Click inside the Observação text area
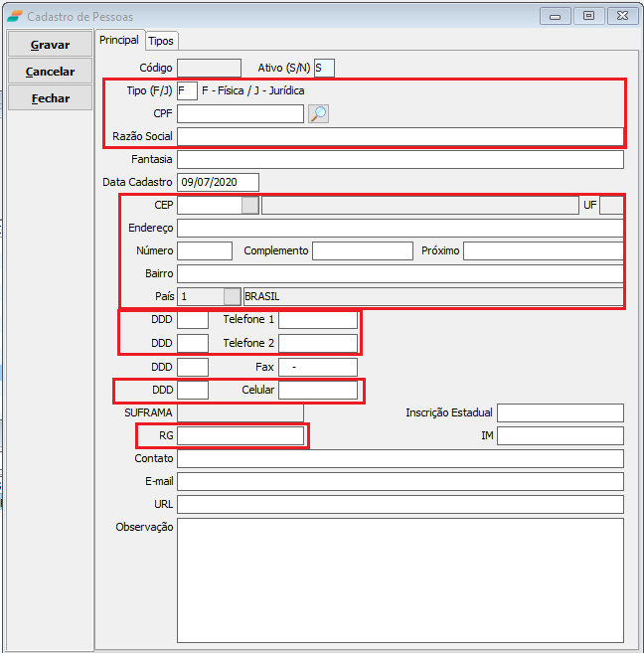 pos(400,578)
